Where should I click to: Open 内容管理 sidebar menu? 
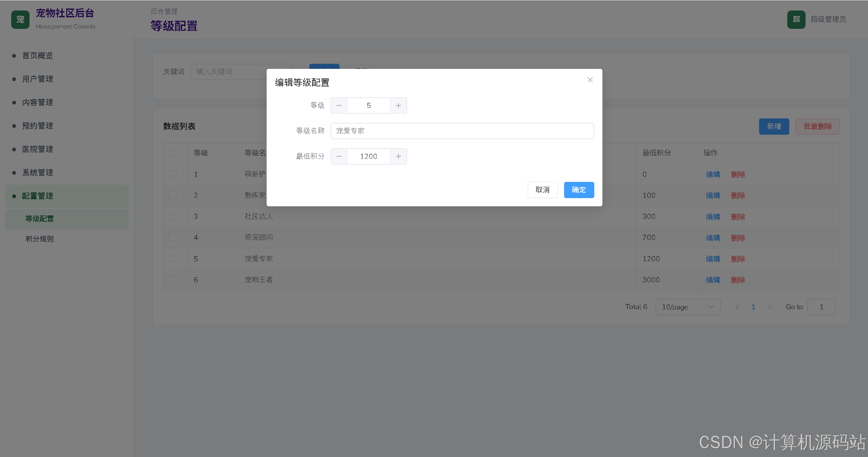click(x=67, y=102)
